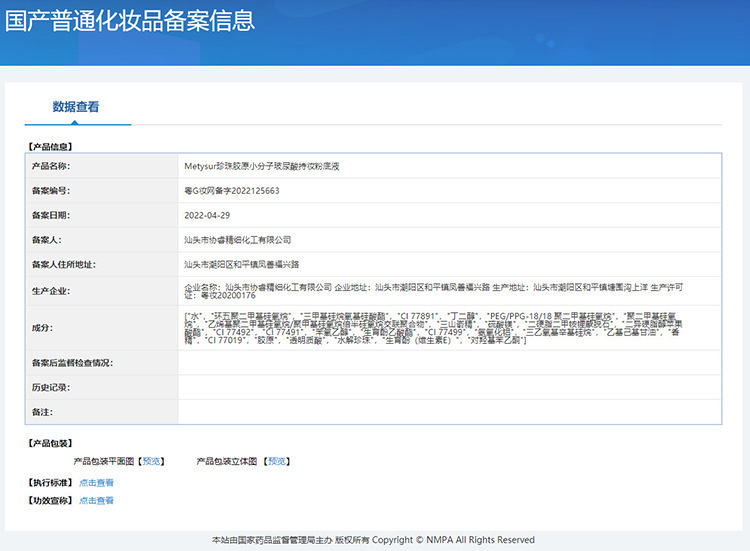This screenshot has width=750, height=551.
Task: Click the 【产品信息】 section heading
Action: point(50,146)
